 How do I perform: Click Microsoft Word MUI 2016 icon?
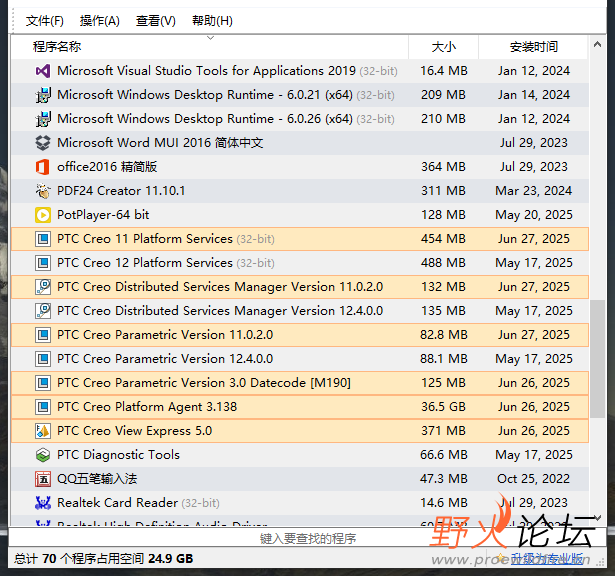coord(43,143)
